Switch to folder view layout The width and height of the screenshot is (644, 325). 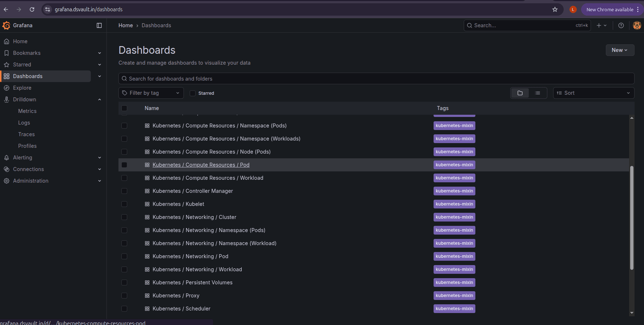520,93
